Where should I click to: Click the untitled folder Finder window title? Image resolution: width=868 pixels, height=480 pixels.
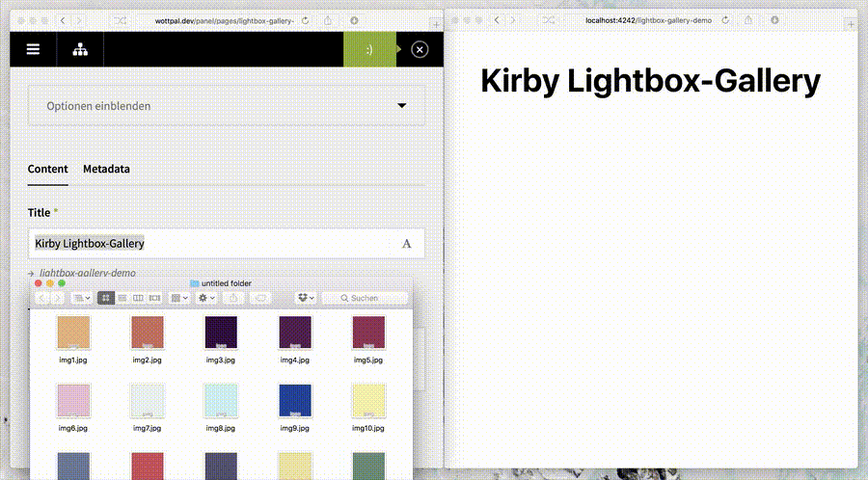[x=227, y=283]
